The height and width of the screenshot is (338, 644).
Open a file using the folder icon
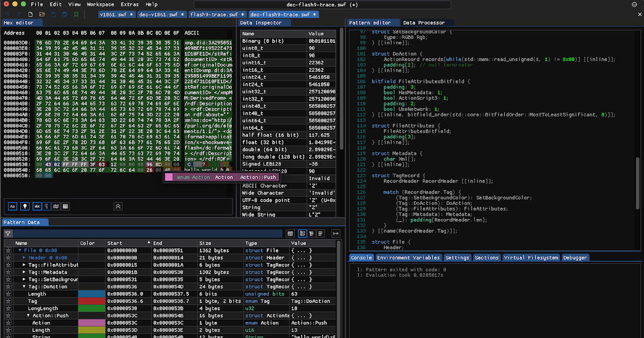click(42, 14)
